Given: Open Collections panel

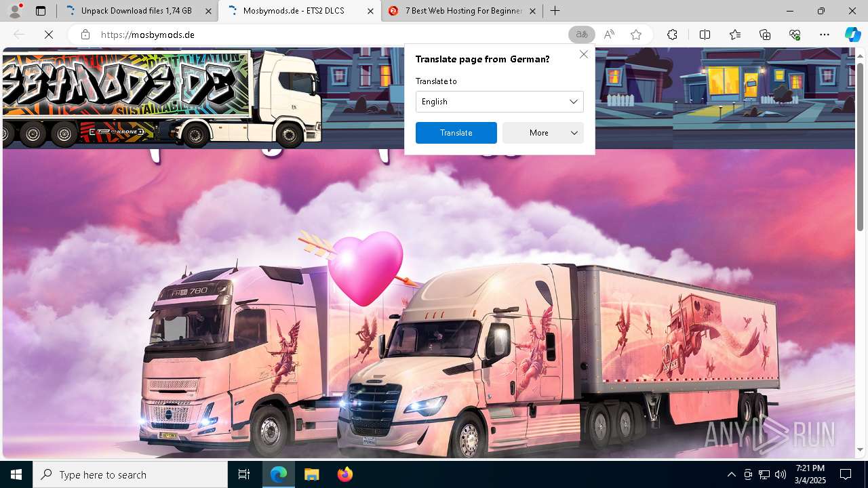Looking at the screenshot, I should click(765, 35).
